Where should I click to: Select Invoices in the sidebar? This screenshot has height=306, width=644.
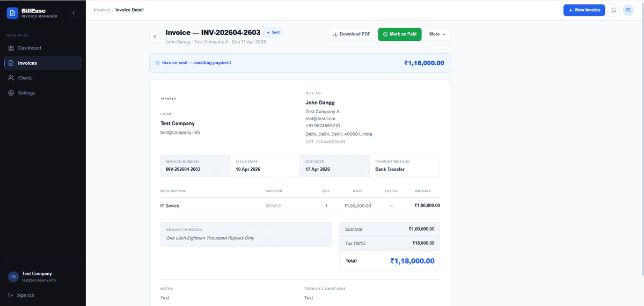click(x=43, y=63)
